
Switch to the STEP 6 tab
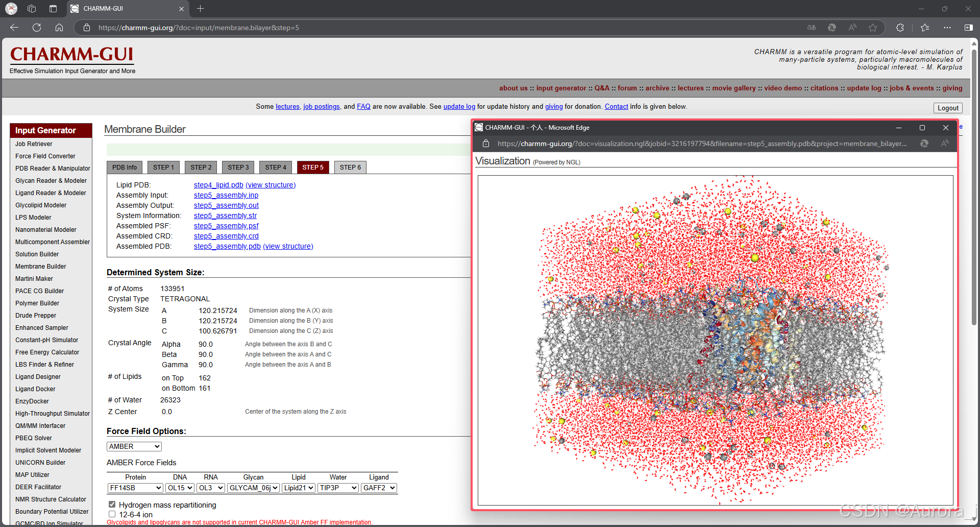(350, 167)
